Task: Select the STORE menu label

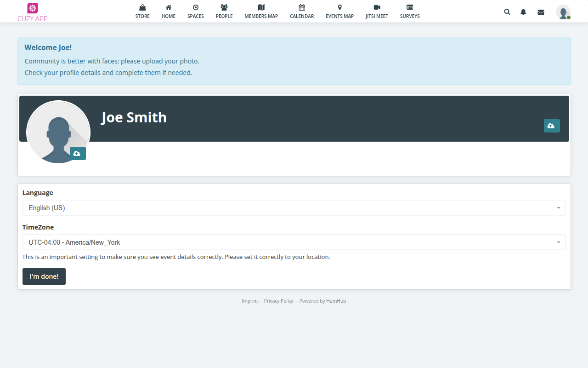Action: 142,16
